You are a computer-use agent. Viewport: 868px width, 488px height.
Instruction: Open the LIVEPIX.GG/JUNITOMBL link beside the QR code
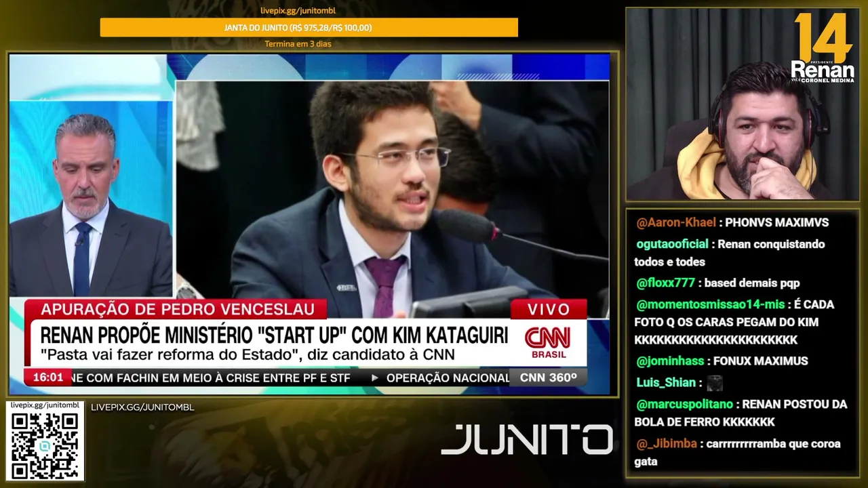(x=142, y=407)
